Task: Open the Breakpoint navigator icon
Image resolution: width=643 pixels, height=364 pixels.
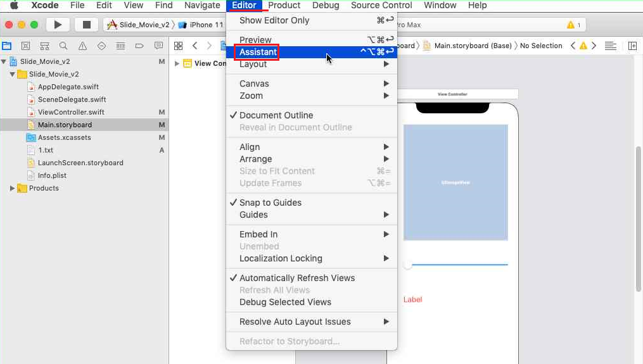Action: point(139,46)
